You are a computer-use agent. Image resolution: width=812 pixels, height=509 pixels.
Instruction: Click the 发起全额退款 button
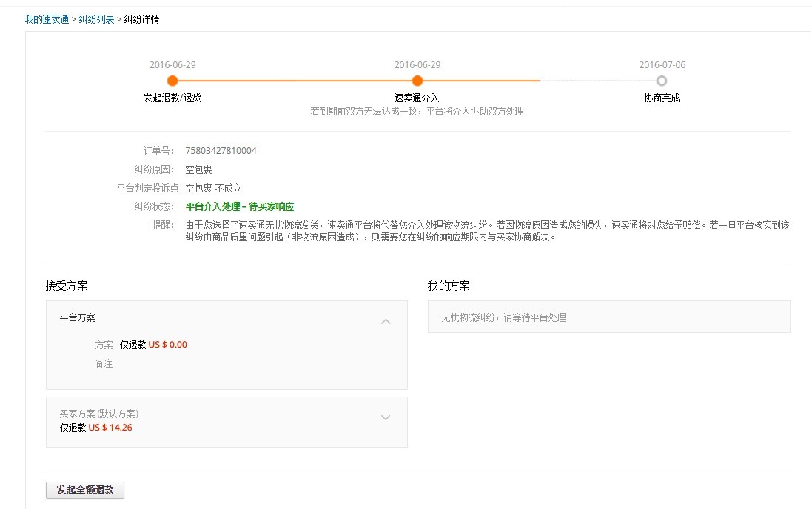pos(84,490)
